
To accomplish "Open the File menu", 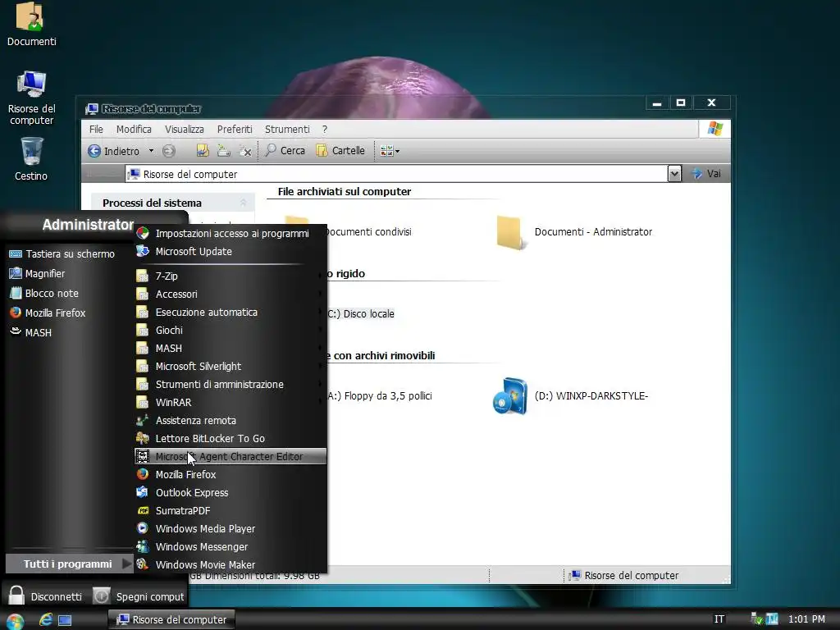I will click(96, 129).
